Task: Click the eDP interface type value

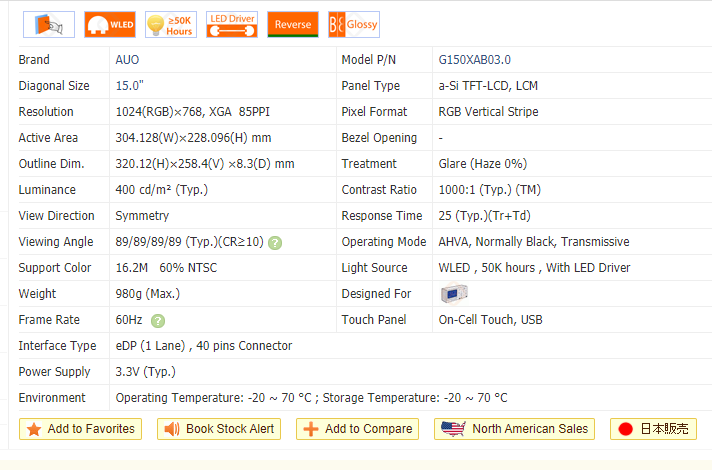Action: tap(204, 346)
